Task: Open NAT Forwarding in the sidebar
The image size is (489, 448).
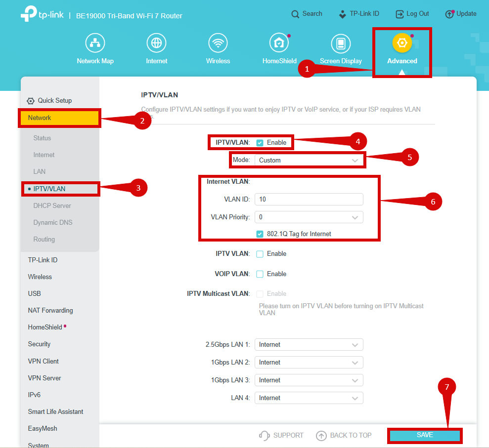Action: pyautogui.click(x=50, y=310)
